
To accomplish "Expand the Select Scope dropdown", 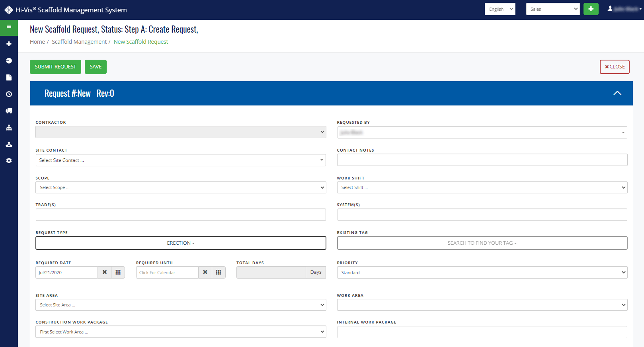I will (181, 187).
